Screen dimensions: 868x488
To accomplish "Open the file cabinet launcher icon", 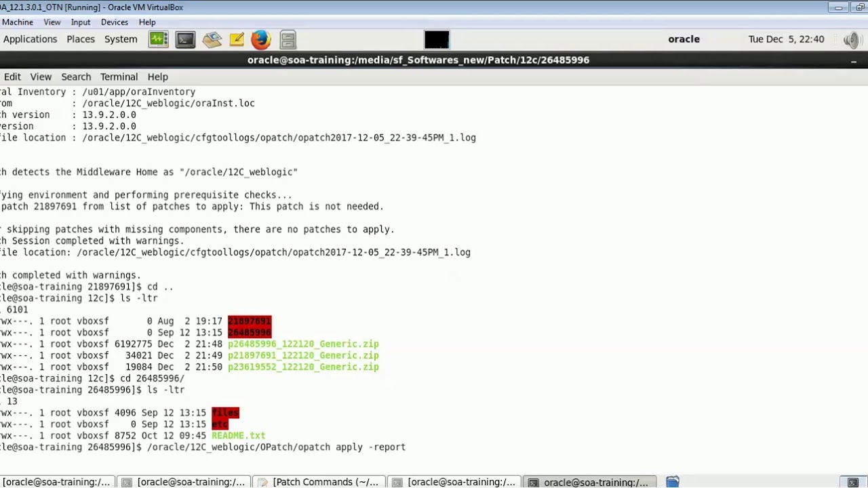I will 288,39.
